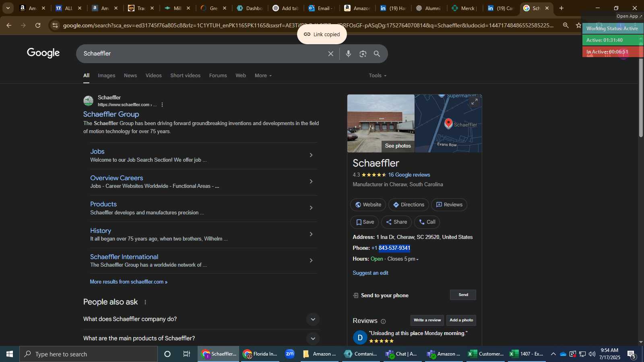Open three-dot menu next to schaeffler.com result
Viewport: 644px width, 362px height.
point(162,105)
